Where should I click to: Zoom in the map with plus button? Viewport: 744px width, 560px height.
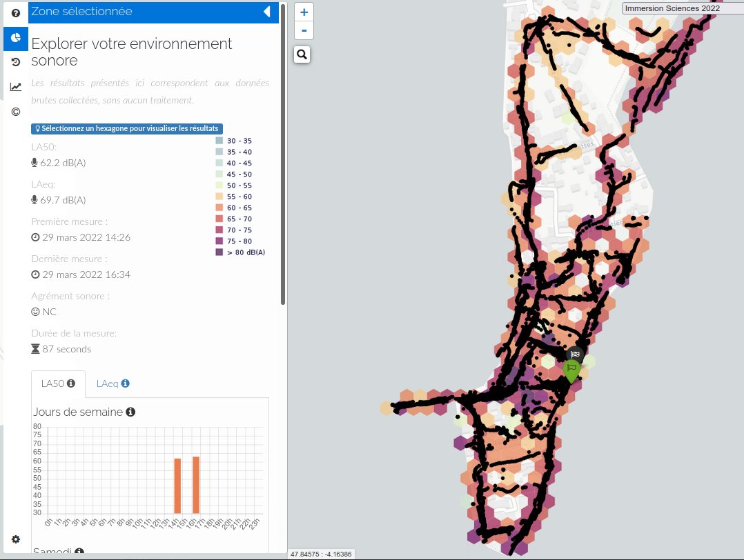(x=304, y=12)
